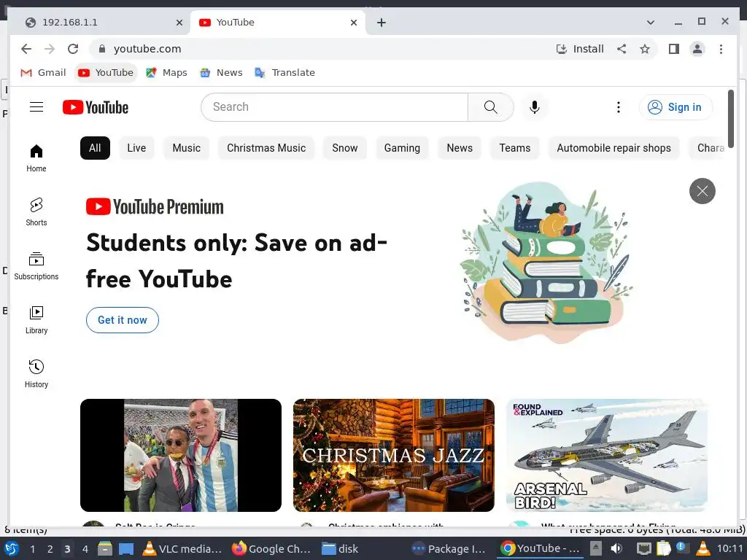Open the Christmas Jazz video thumbnail
Screen dimensions: 747x560
[393, 455]
